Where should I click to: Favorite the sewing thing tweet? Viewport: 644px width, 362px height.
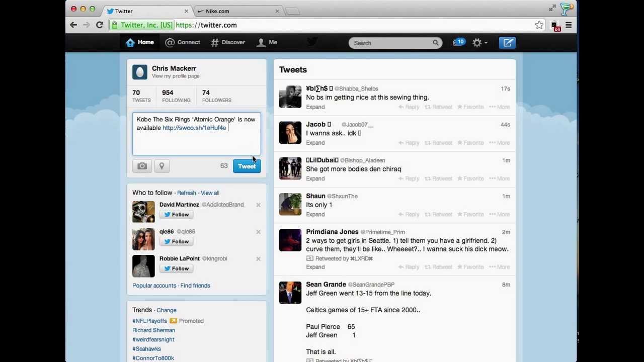[470, 107]
